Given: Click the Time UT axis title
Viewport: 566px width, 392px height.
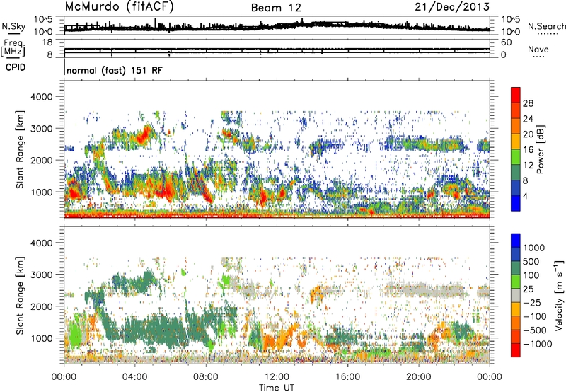Looking at the screenshot, I should tap(277, 388).
